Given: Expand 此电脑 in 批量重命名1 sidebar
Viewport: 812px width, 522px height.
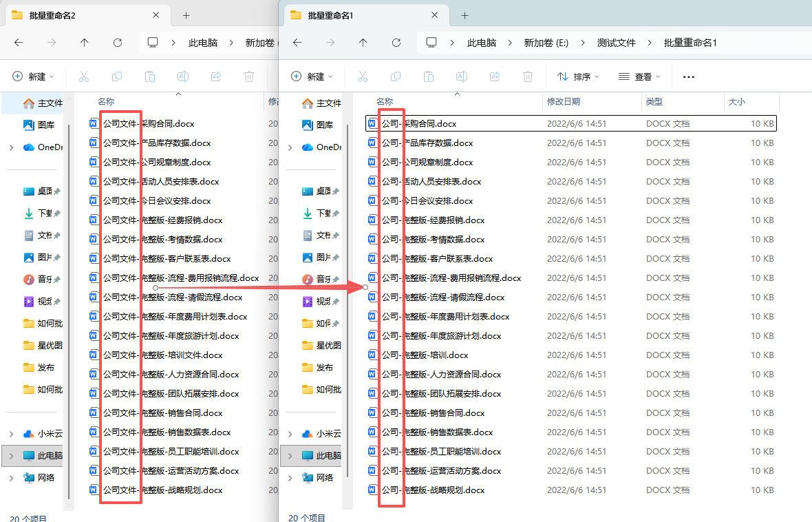Looking at the screenshot, I should click(290, 456).
